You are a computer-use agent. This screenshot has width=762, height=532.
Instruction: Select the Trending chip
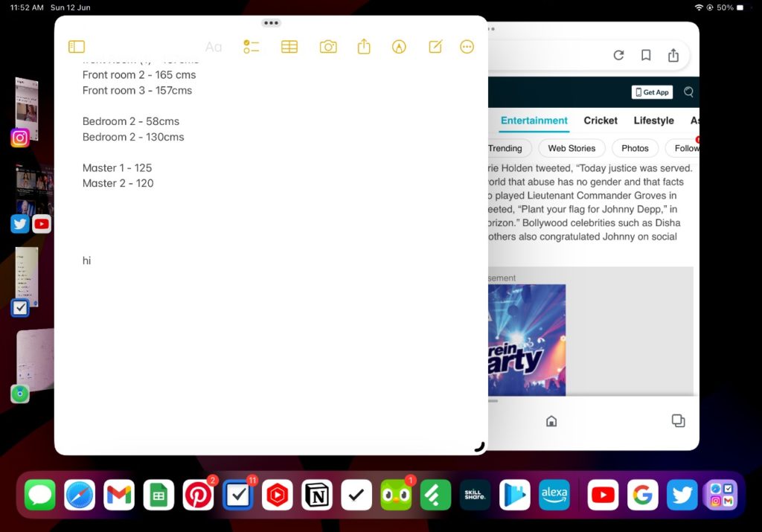[x=508, y=148]
